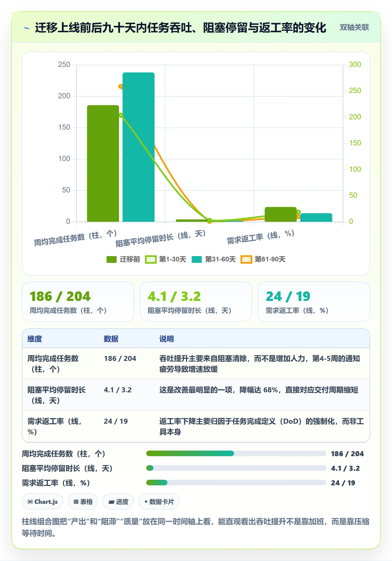The image size is (392, 561).
Task: Click the chart title 迁移上线前后九十天内任务吞吐
Action: click(x=181, y=28)
